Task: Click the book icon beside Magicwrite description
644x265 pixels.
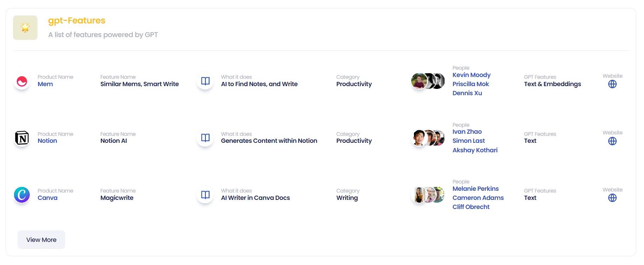Action: 205,195
